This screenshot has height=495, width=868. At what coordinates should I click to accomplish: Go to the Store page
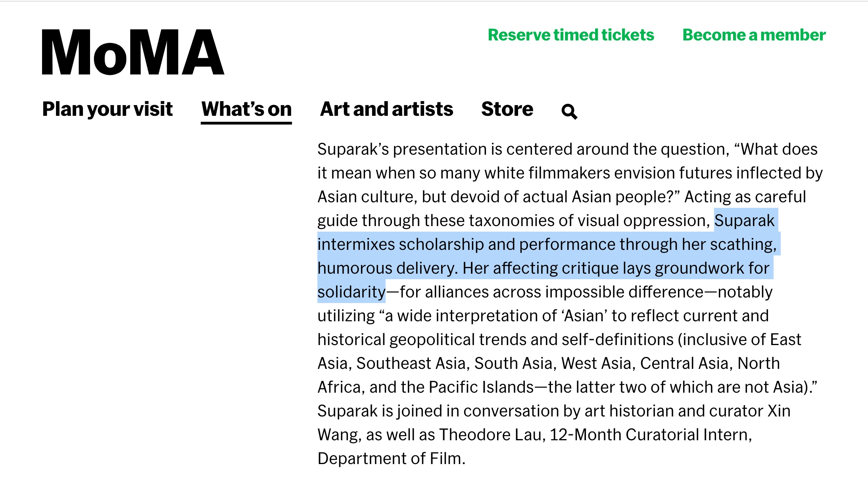[x=507, y=109]
